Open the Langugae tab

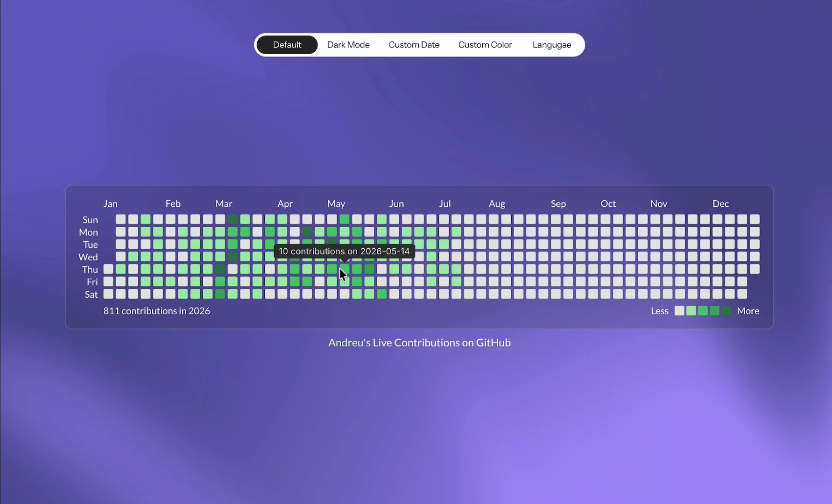pyautogui.click(x=552, y=45)
